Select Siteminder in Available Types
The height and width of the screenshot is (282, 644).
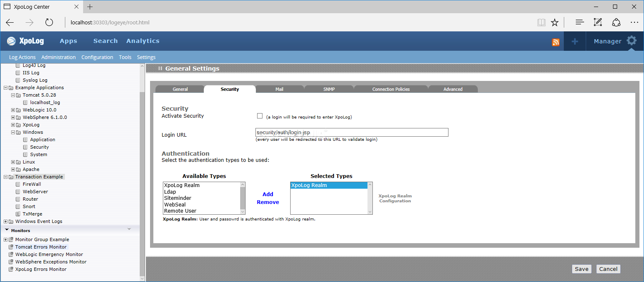tap(201, 198)
